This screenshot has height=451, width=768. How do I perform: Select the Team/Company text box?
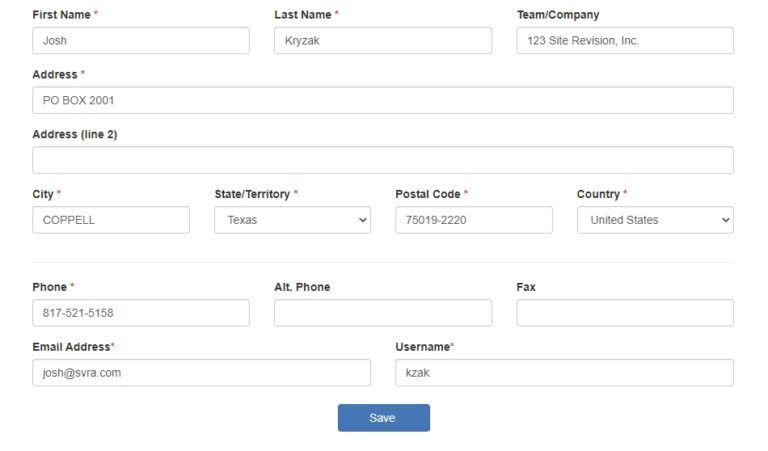625,41
